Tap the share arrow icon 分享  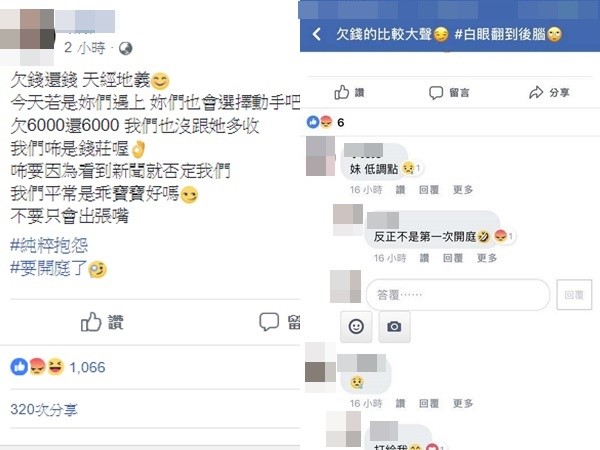[x=536, y=92]
